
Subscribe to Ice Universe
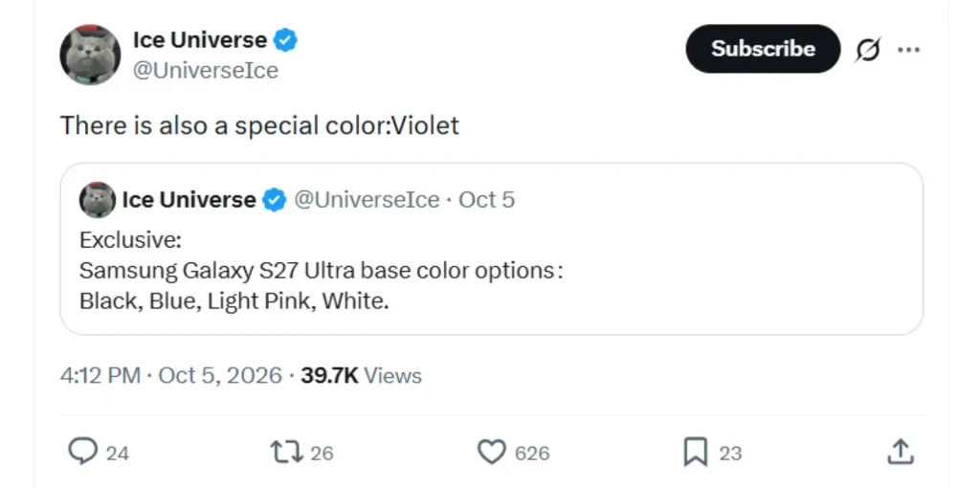pyautogui.click(x=763, y=49)
